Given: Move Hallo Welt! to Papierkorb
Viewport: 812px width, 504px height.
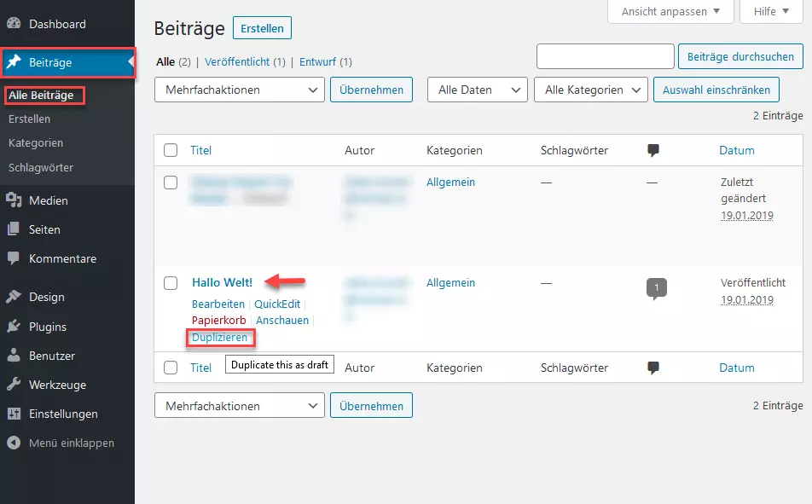Looking at the screenshot, I should (x=218, y=320).
